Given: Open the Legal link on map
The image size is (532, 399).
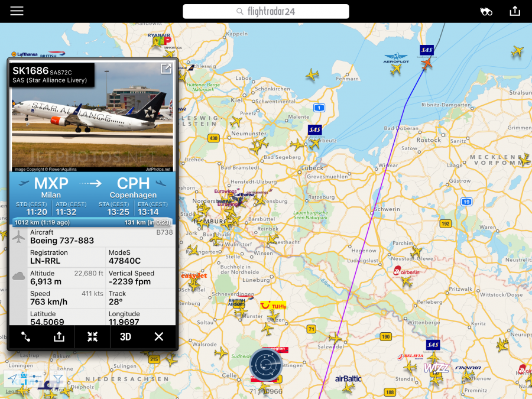Looking at the screenshot, I should coord(11,391).
